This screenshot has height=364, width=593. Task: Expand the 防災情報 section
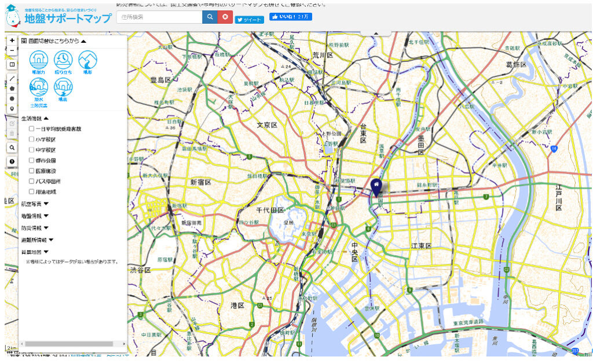pos(35,228)
